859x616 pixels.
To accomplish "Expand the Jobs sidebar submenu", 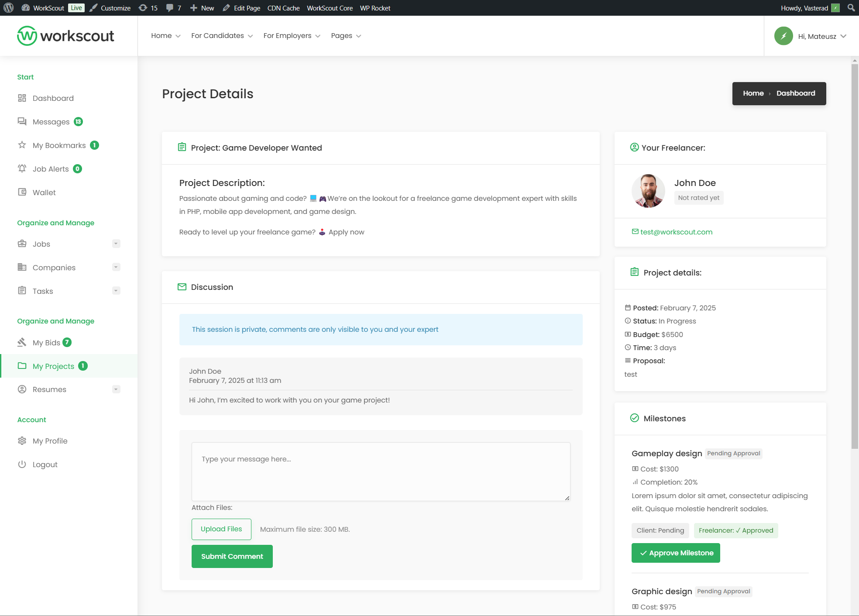I will [116, 244].
